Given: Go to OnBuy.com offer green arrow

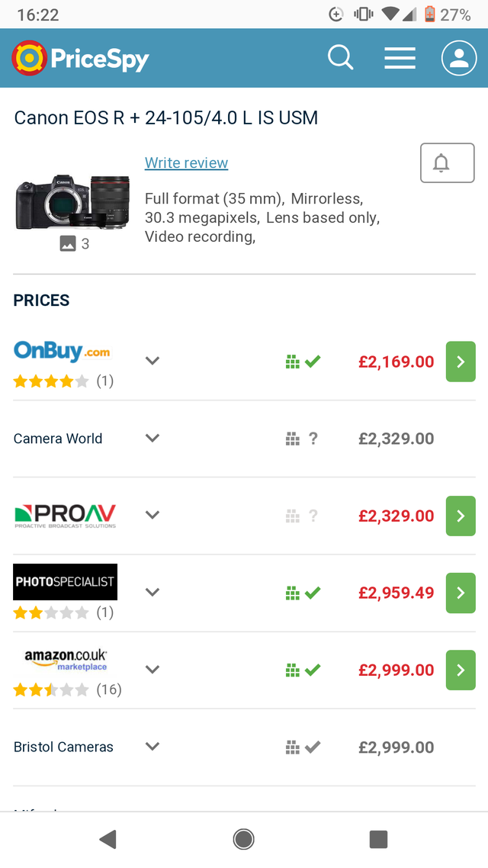Looking at the screenshot, I should pyautogui.click(x=461, y=362).
